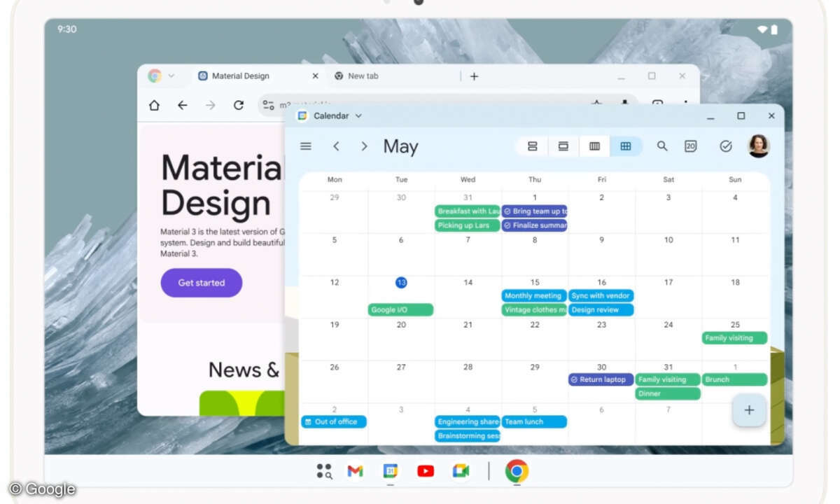
Task: Open the Brainstorming session event
Action: pos(468,435)
